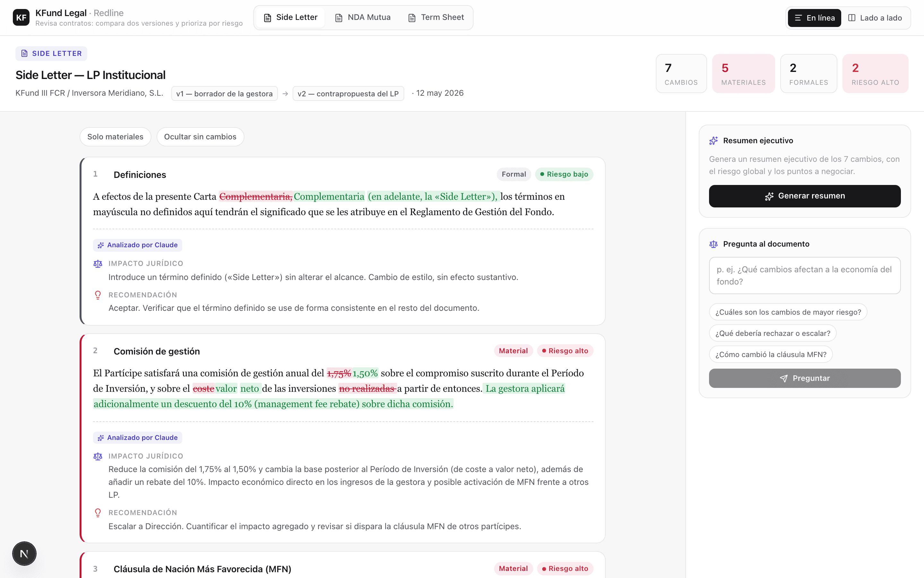Select the Lado a lado view mode
924x578 pixels.
pos(875,18)
